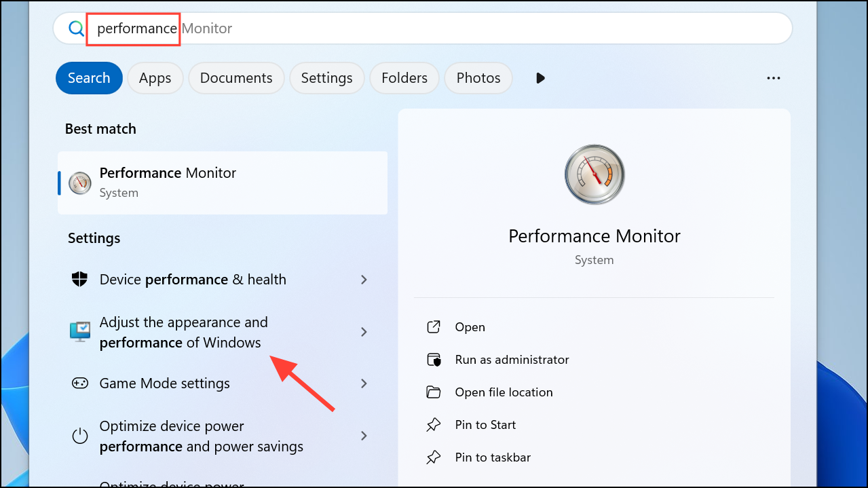The image size is (868, 488).
Task: Click the Game Mode controller icon
Action: tap(80, 383)
